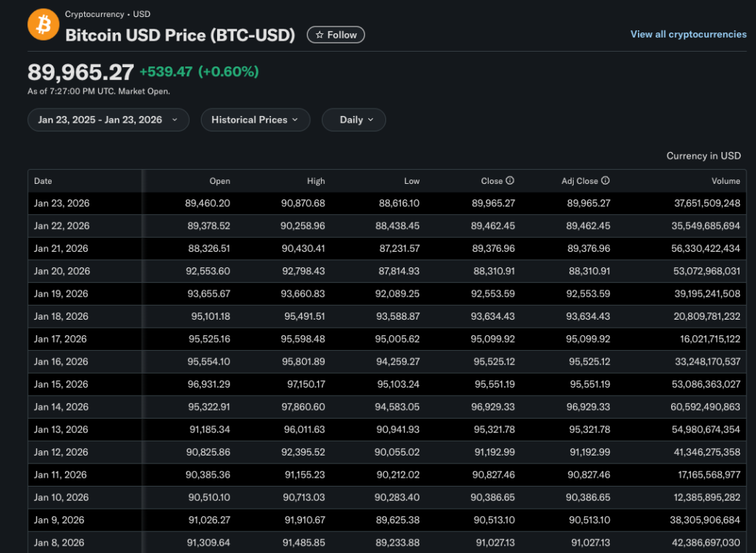Click the chevron arrow next to Historical Prices
756x553 pixels.
click(295, 120)
